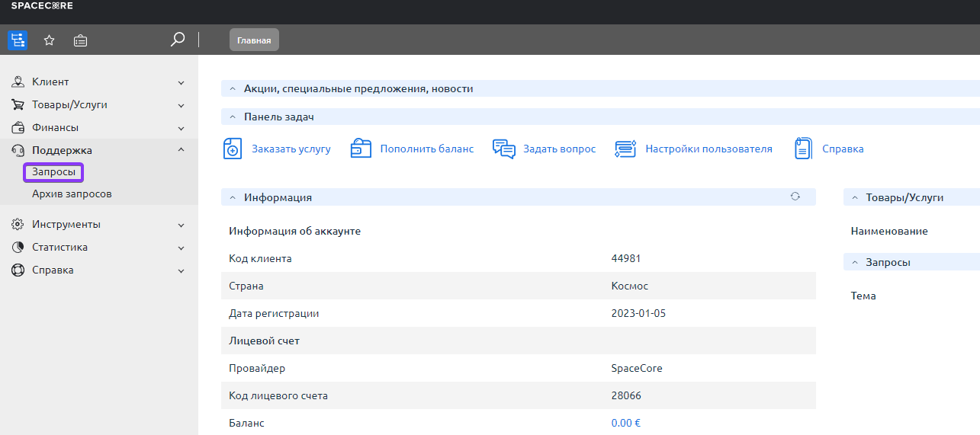Click the search magnifier icon
Image resolution: width=980 pixels, height=435 pixels.
pyautogui.click(x=178, y=39)
